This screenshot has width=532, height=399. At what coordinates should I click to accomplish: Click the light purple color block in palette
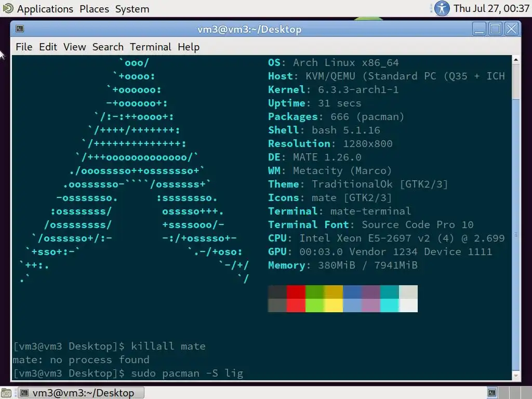(371, 305)
